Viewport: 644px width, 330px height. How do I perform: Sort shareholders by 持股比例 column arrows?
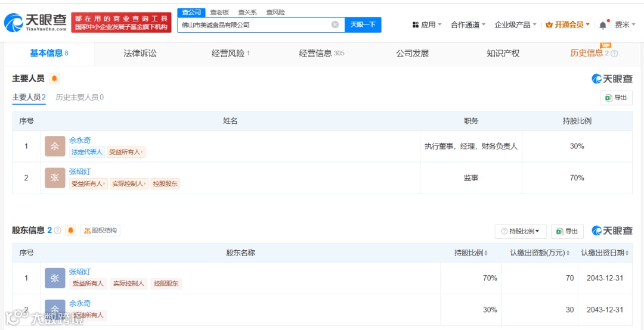coord(487,253)
